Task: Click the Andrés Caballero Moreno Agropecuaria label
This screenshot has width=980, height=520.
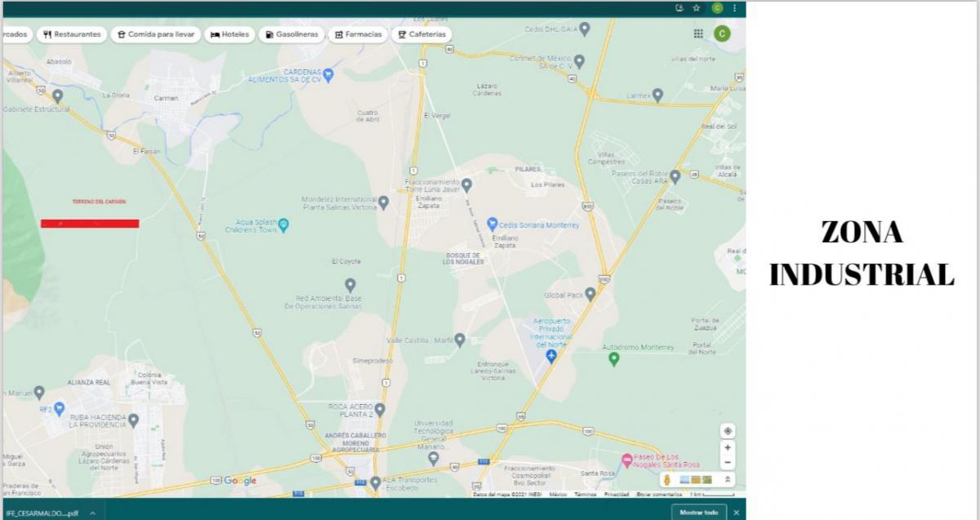Action: click(x=354, y=442)
